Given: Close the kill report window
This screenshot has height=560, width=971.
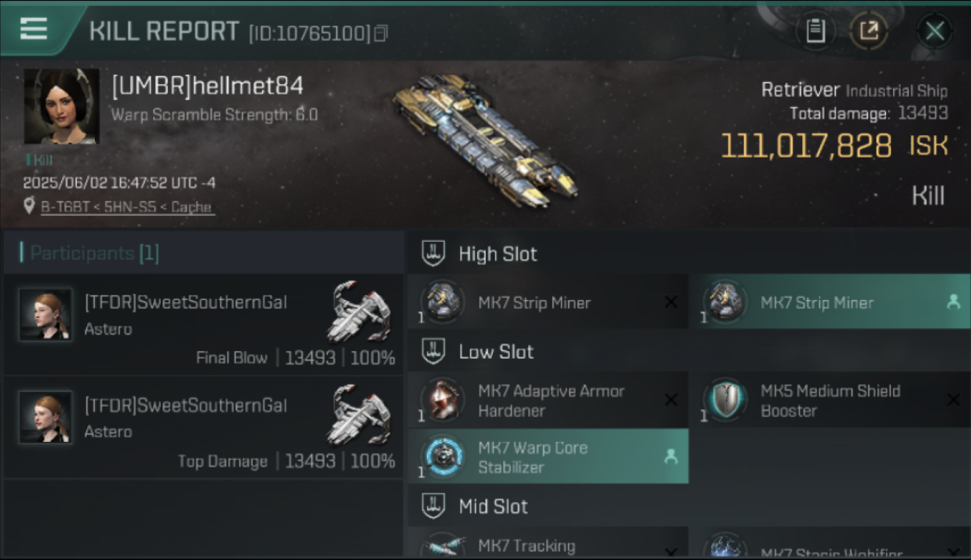Looking at the screenshot, I should (934, 31).
